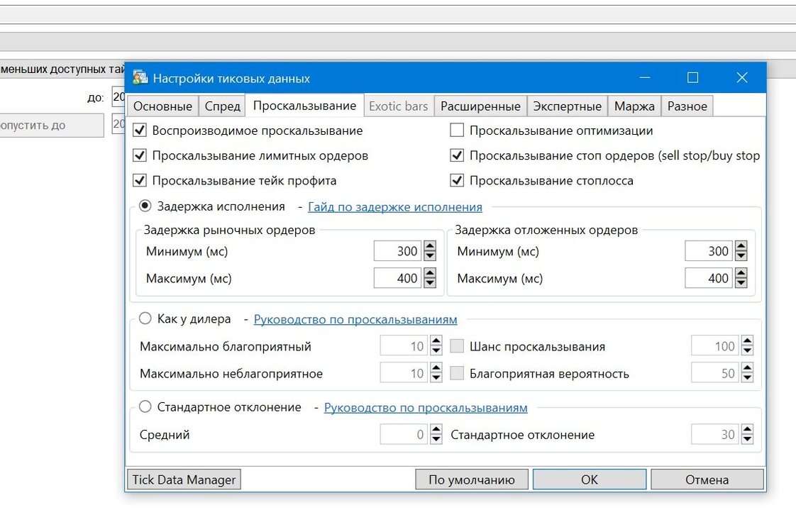Open the Exotic bars tab

[399, 106]
